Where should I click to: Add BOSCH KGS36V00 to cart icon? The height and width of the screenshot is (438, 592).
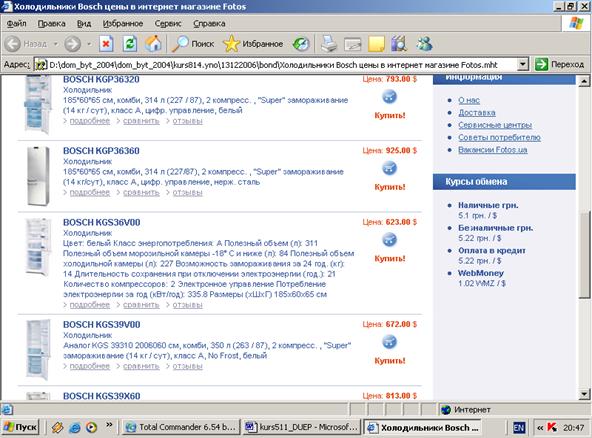pos(389,240)
